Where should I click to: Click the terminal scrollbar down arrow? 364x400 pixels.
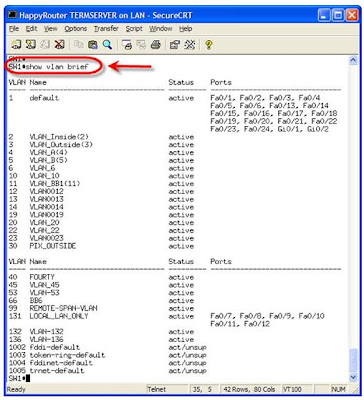(353, 377)
